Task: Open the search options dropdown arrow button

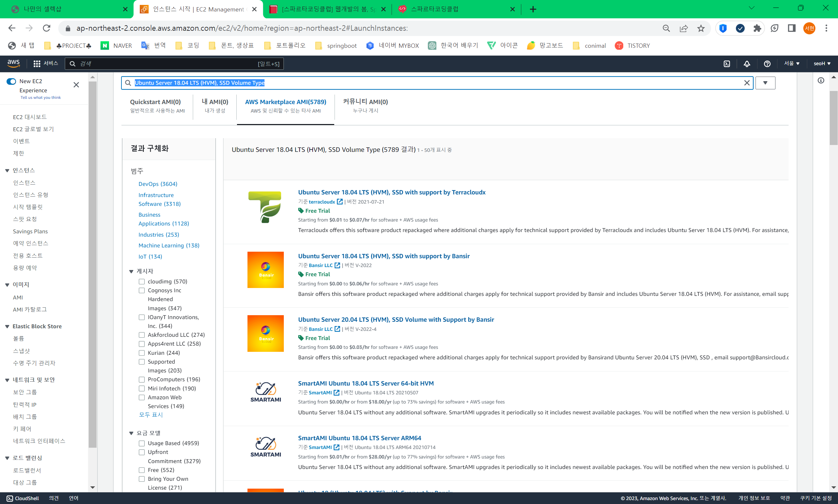Action: pyautogui.click(x=765, y=83)
